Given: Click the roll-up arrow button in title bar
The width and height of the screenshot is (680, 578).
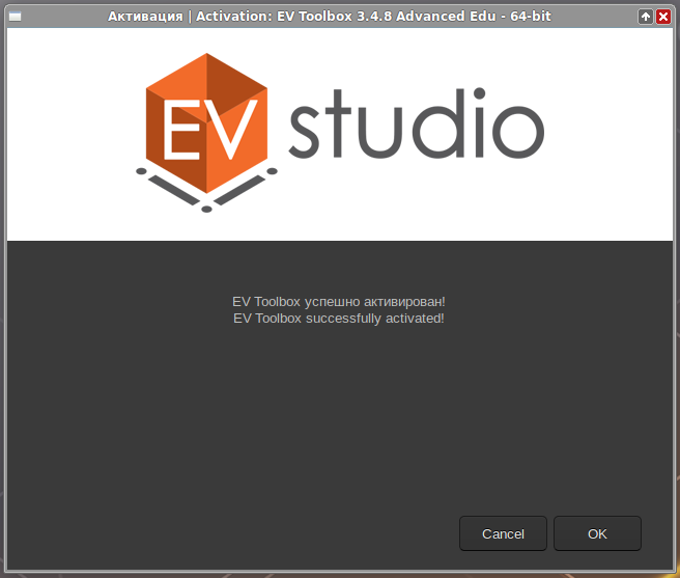Looking at the screenshot, I should (645, 16).
